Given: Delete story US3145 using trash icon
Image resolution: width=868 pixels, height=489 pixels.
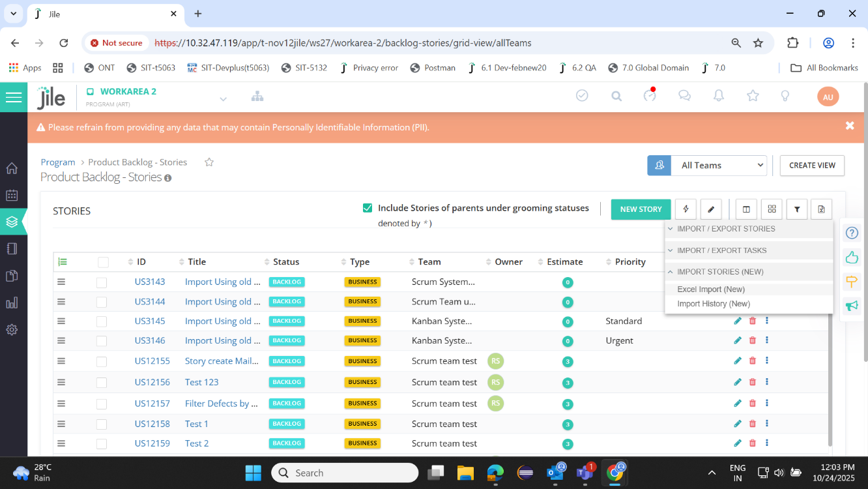Looking at the screenshot, I should pyautogui.click(x=753, y=321).
